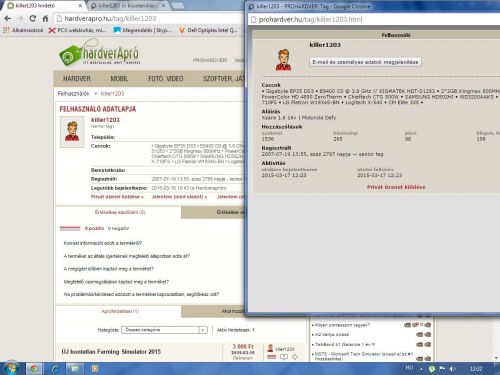Go back in the hardverapro browser window

(x=8, y=19)
